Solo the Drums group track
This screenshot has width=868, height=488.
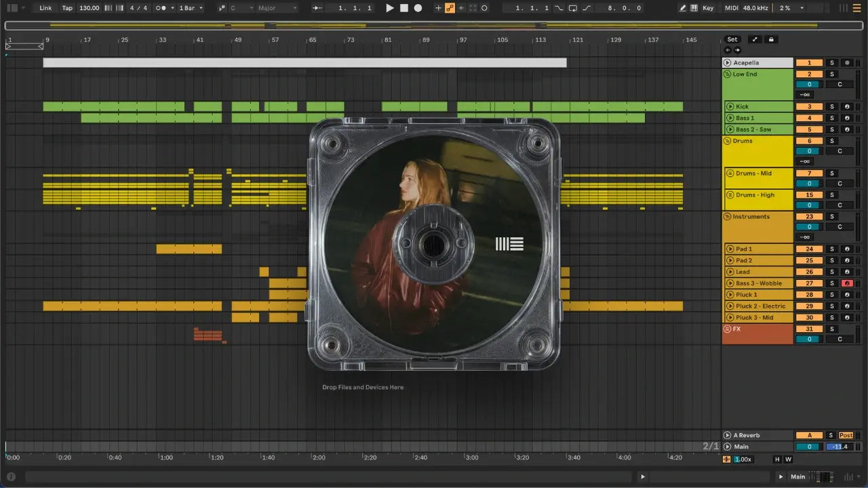(x=832, y=141)
